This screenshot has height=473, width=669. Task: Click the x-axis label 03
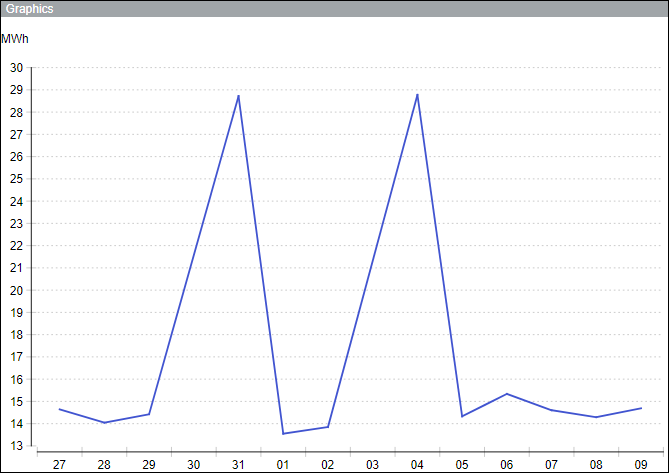click(x=372, y=465)
